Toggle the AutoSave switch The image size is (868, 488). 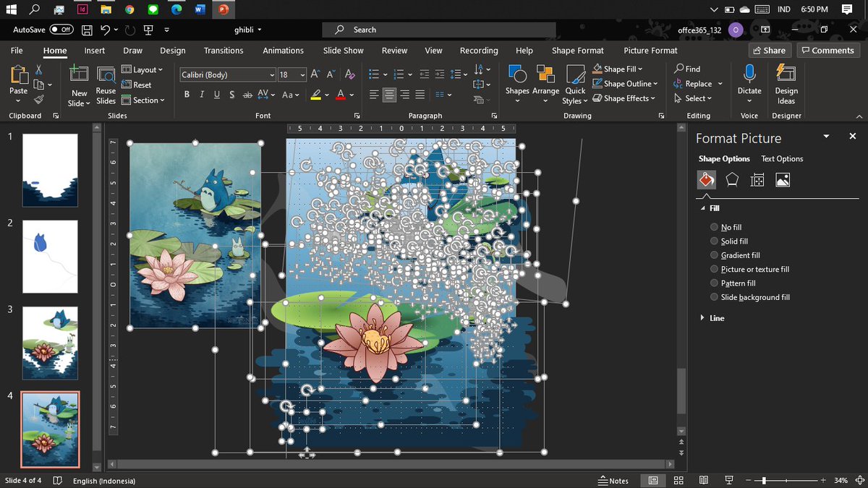pyautogui.click(x=61, y=30)
